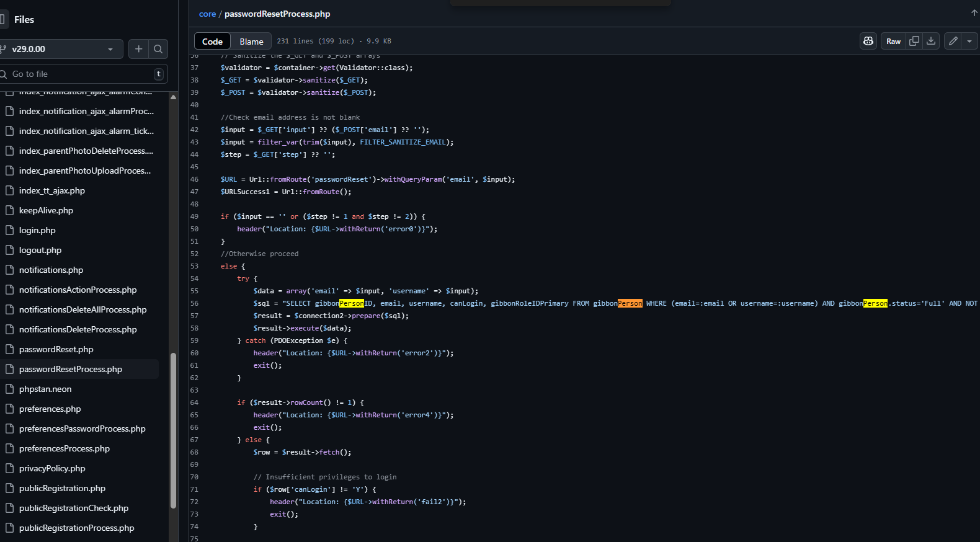Open notificationsDeleteAllProcess.php file
The image size is (980, 542).
click(83, 309)
